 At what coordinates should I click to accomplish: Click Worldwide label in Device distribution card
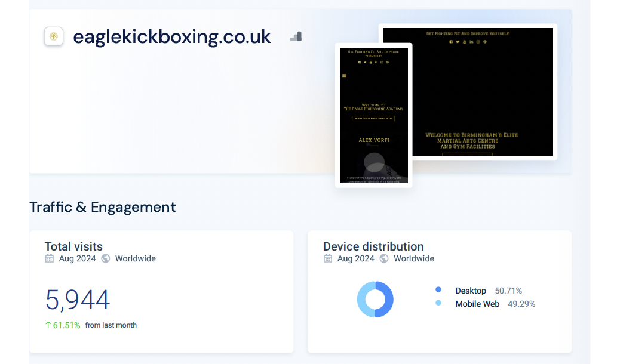tap(413, 258)
